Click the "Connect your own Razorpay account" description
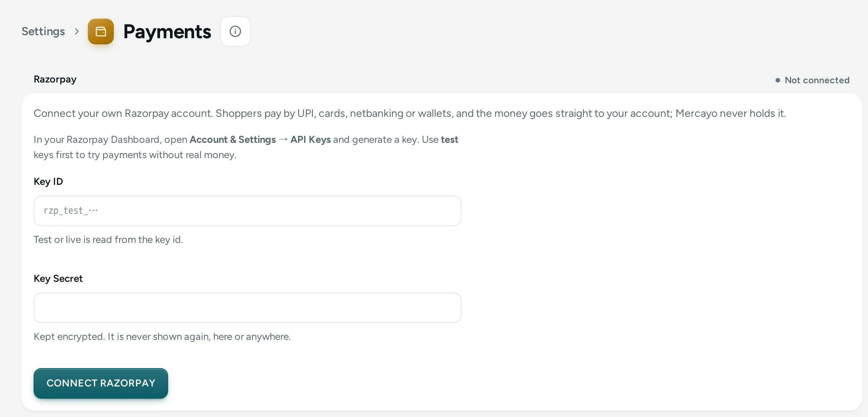Image resolution: width=868 pixels, height=417 pixels. pyautogui.click(x=410, y=113)
